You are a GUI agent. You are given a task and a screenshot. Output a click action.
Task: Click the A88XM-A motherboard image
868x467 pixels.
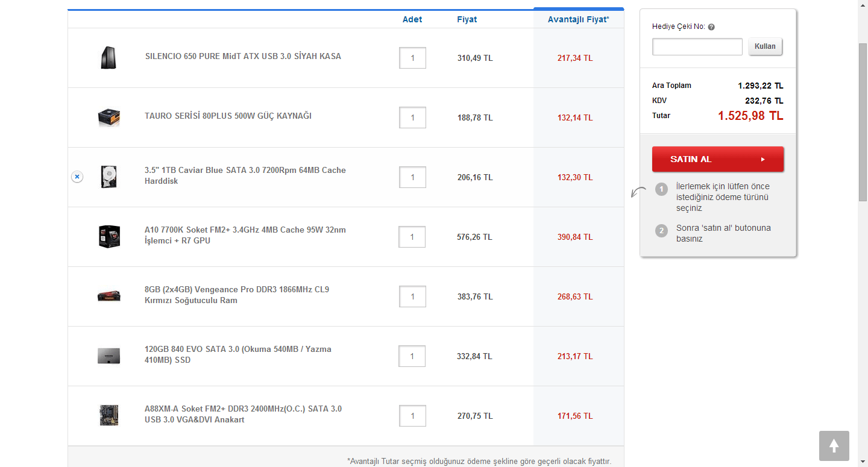pyautogui.click(x=108, y=415)
